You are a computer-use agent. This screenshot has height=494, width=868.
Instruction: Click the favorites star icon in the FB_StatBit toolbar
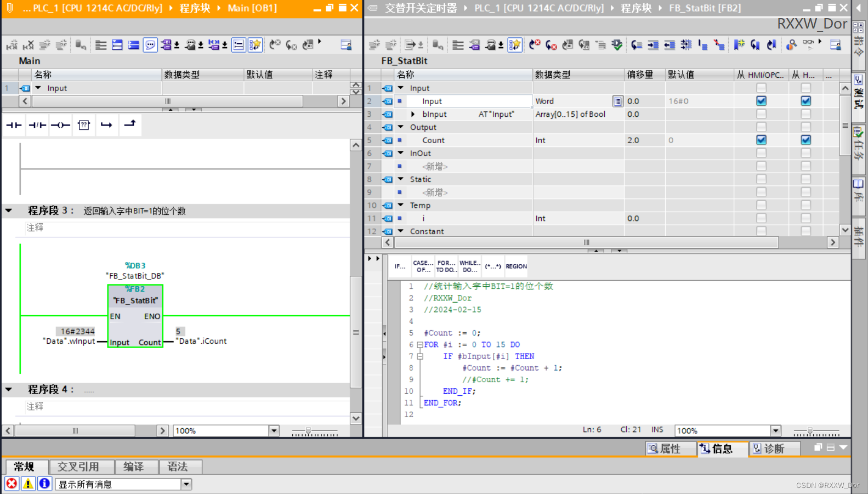click(515, 45)
